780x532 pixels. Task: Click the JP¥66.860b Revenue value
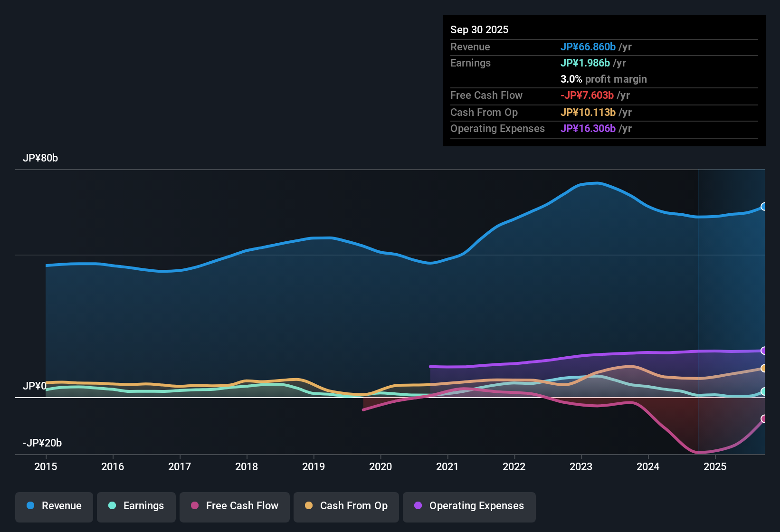(589, 47)
